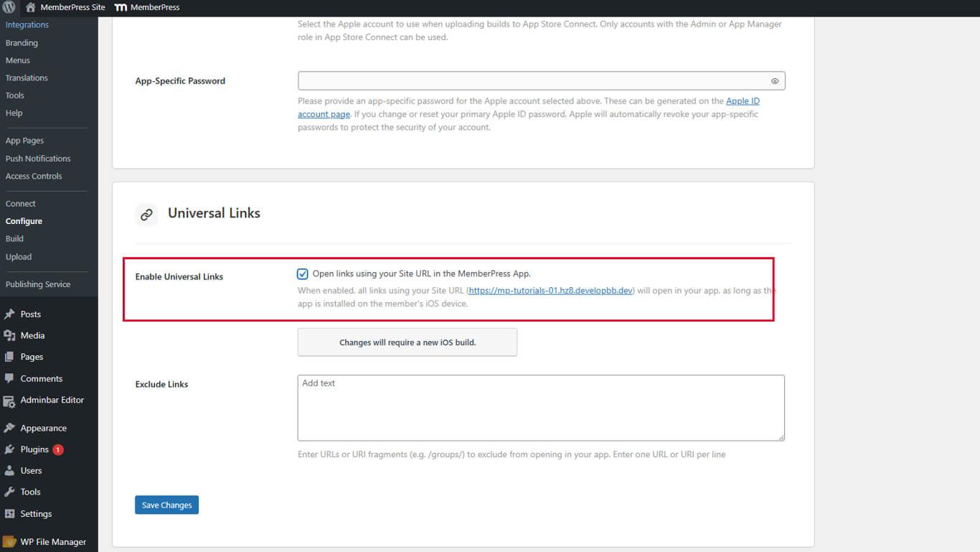Open the MemberPress icon in the top bar
Viewport: 980px width, 552px height.
[122, 8]
